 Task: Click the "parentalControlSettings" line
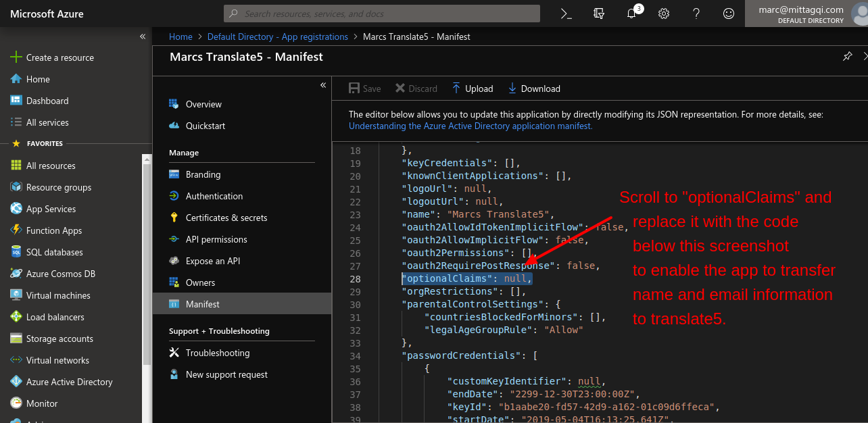[481, 304]
